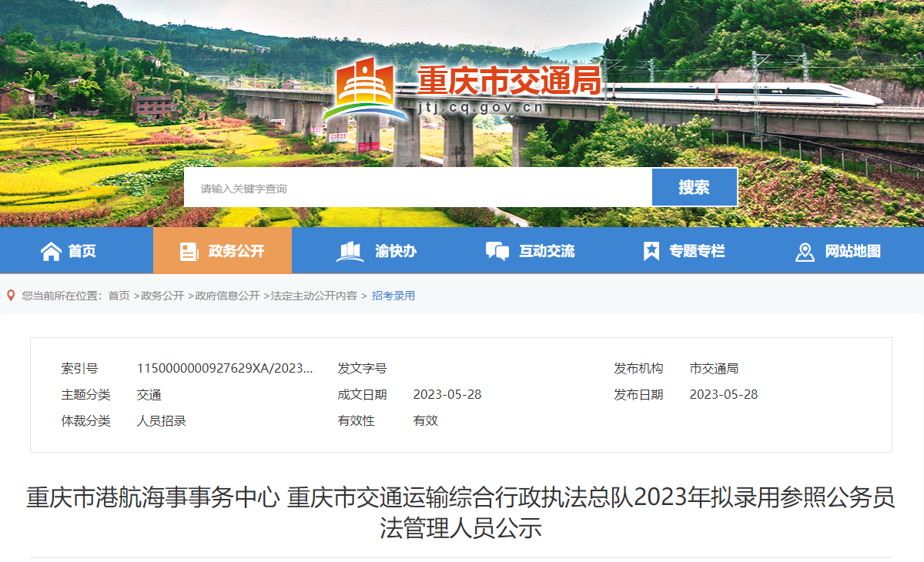Click the home house icon in navigation
This screenshot has height=562, width=924.
click(x=51, y=251)
